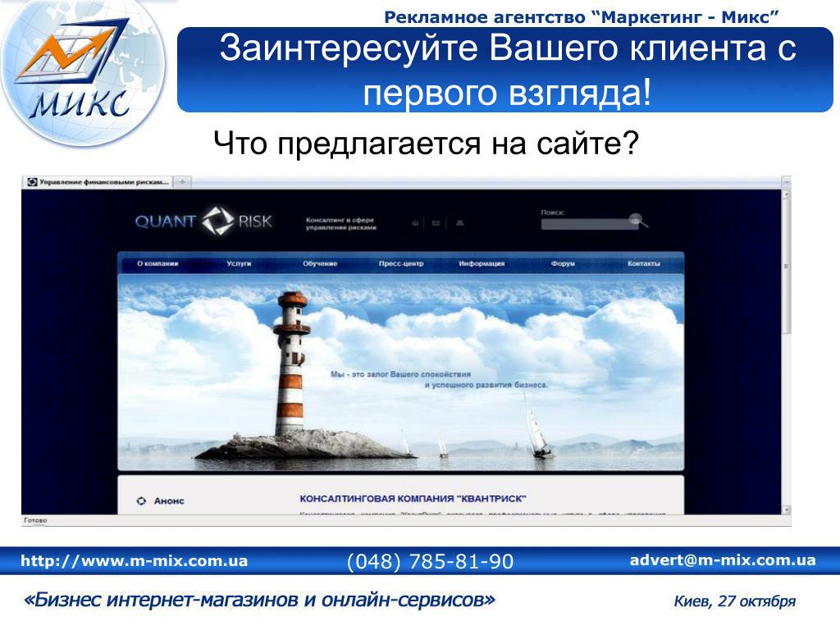Select the Обучение menu item
Viewport: 840px width, 630px height.
pyautogui.click(x=320, y=263)
